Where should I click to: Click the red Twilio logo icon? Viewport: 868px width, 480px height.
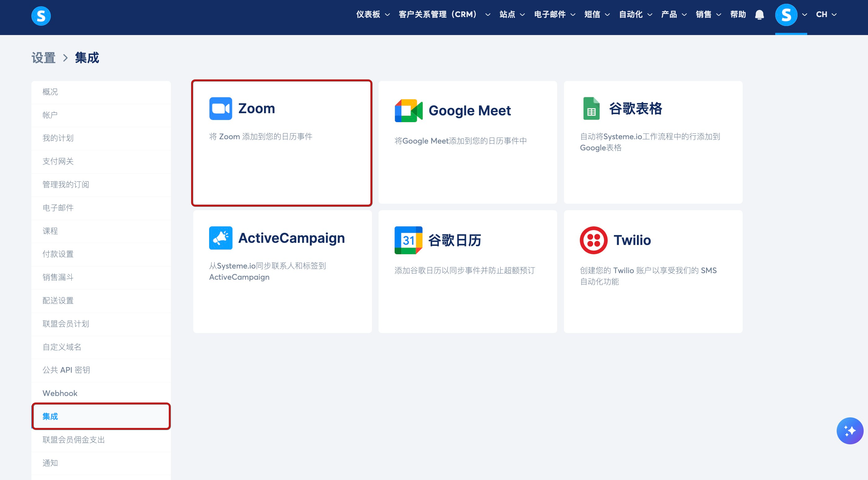(x=593, y=240)
